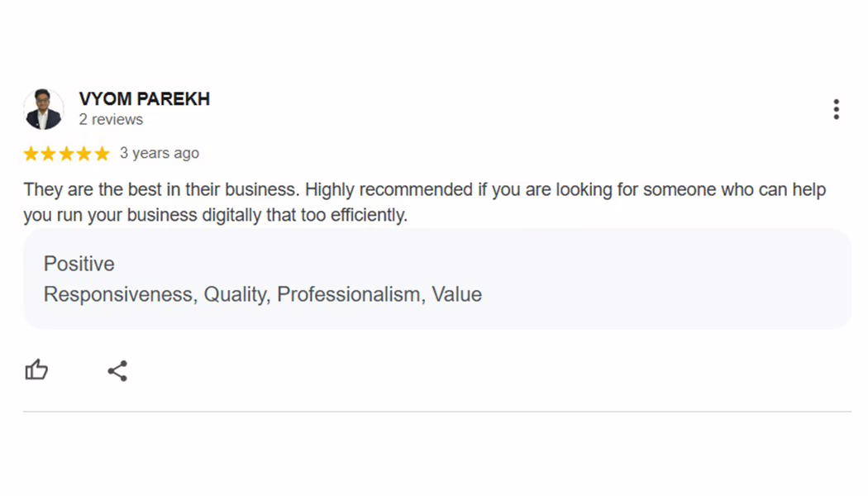Click the third yellow rating star

(x=66, y=153)
